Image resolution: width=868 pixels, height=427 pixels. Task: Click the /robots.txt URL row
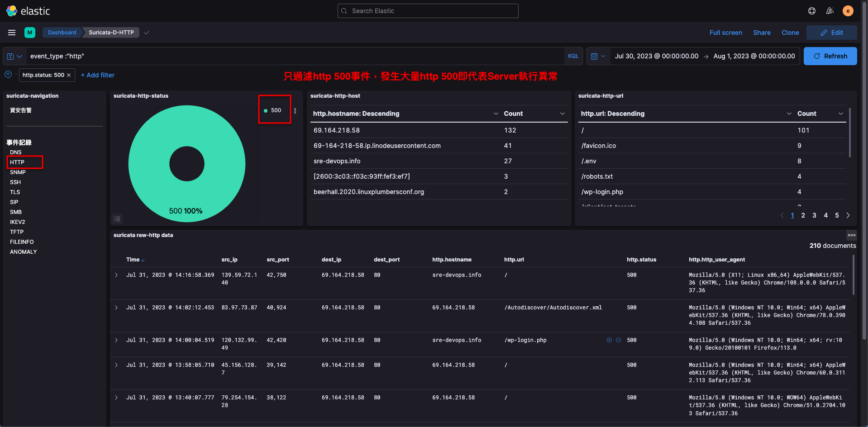pos(712,176)
